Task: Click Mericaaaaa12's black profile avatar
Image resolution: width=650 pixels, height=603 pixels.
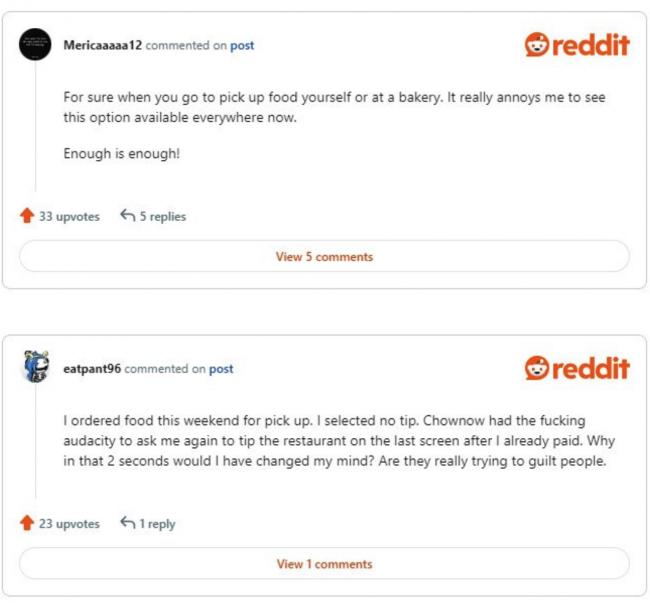Action: point(35,44)
